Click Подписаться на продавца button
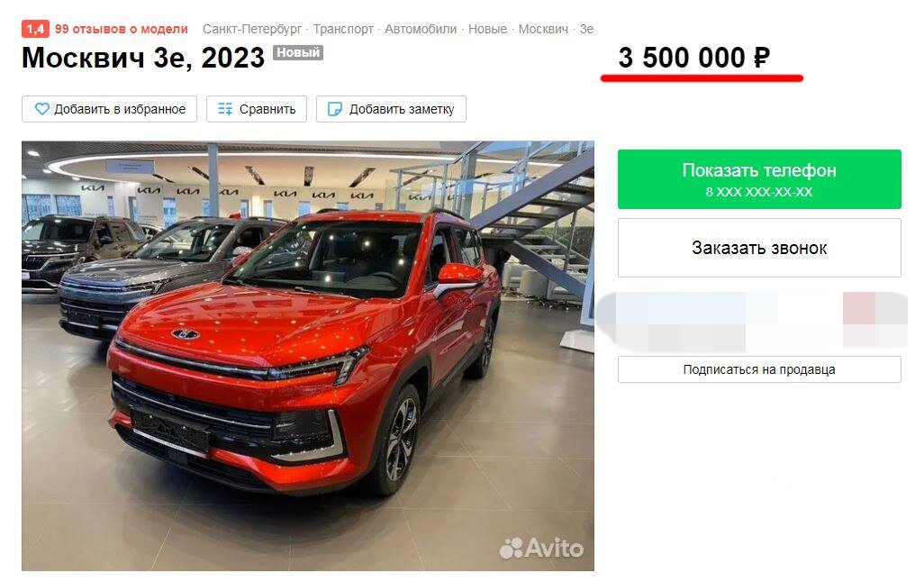This screenshot has height=582, width=924. pyautogui.click(x=759, y=369)
